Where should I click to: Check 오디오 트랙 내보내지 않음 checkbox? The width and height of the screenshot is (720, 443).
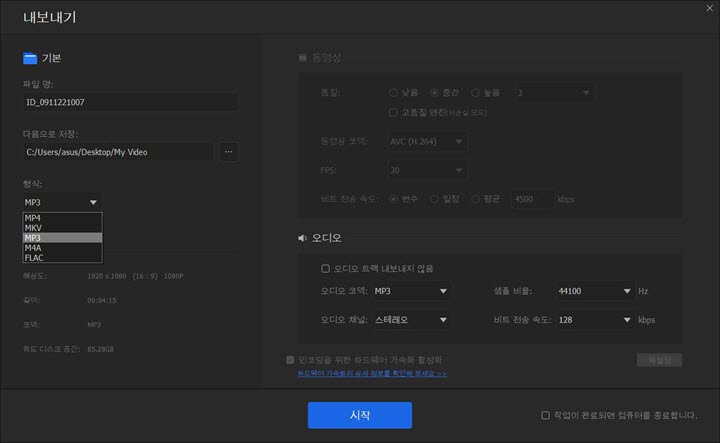click(326, 269)
